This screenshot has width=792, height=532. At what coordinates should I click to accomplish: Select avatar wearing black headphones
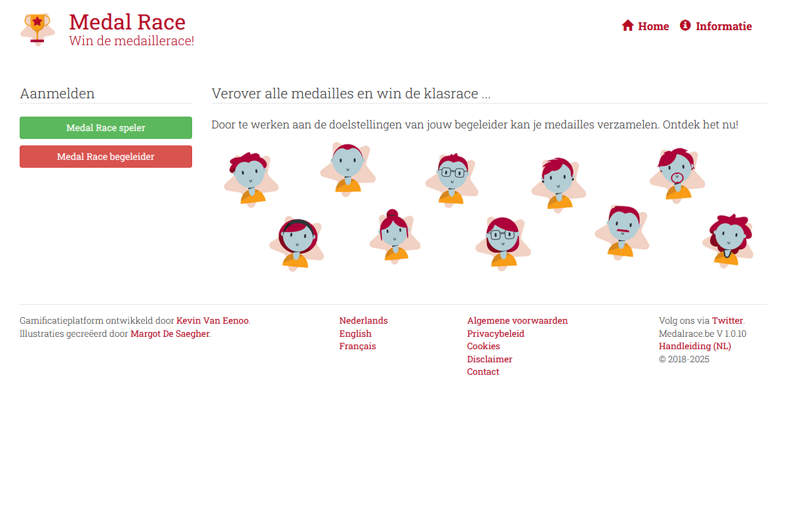pos(296,242)
